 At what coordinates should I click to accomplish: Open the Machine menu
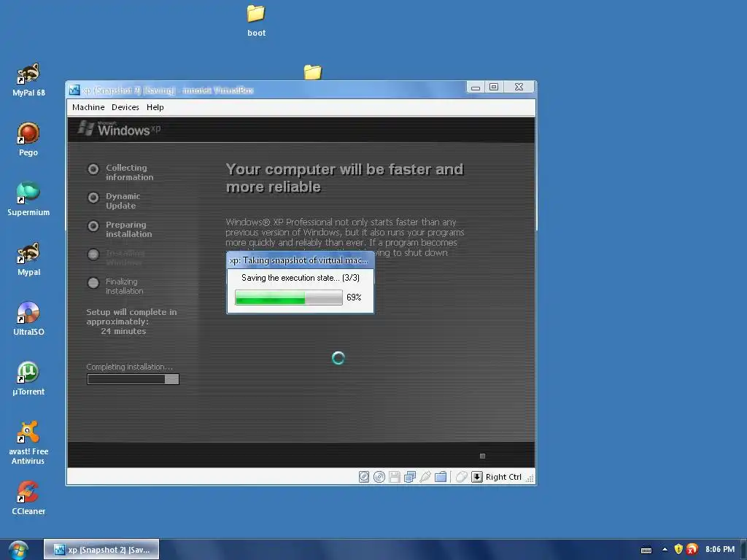point(88,107)
